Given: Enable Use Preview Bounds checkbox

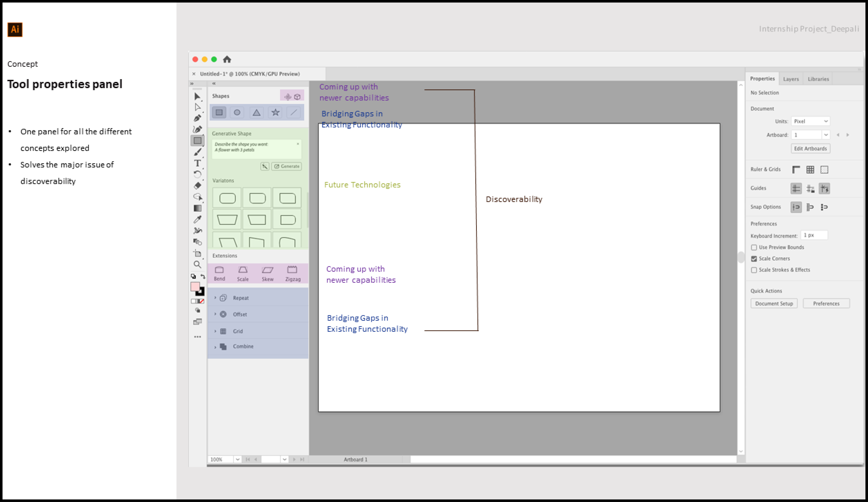Looking at the screenshot, I should point(754,248).
